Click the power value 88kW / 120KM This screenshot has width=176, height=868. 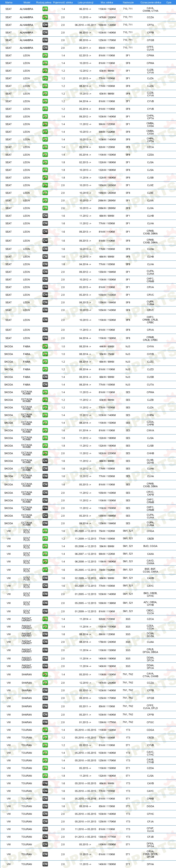[107, 634]
